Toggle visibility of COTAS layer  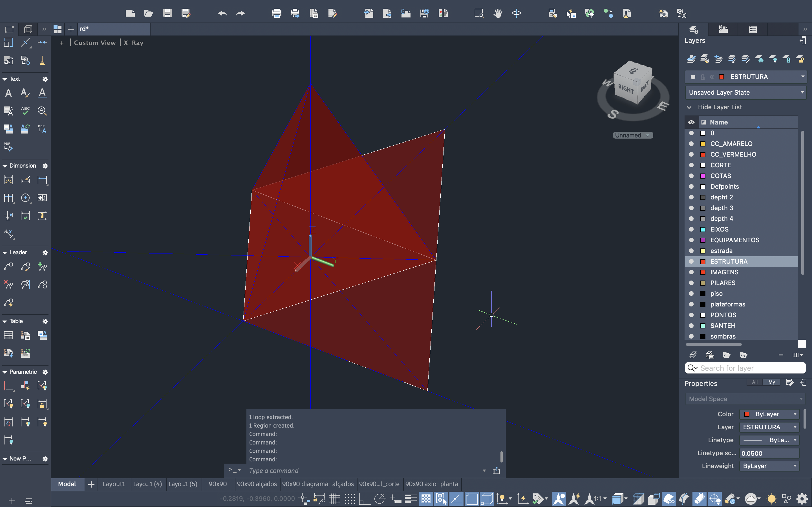[691, 176]
